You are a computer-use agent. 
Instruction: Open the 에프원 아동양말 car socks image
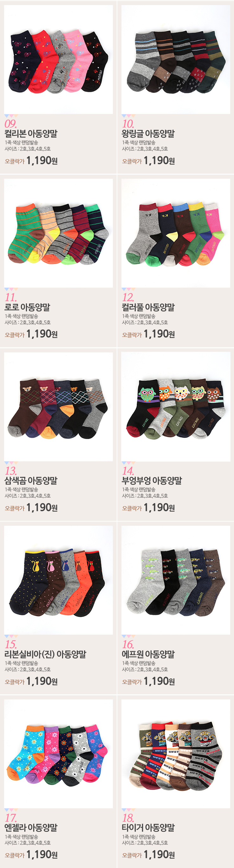pos(176,580)
